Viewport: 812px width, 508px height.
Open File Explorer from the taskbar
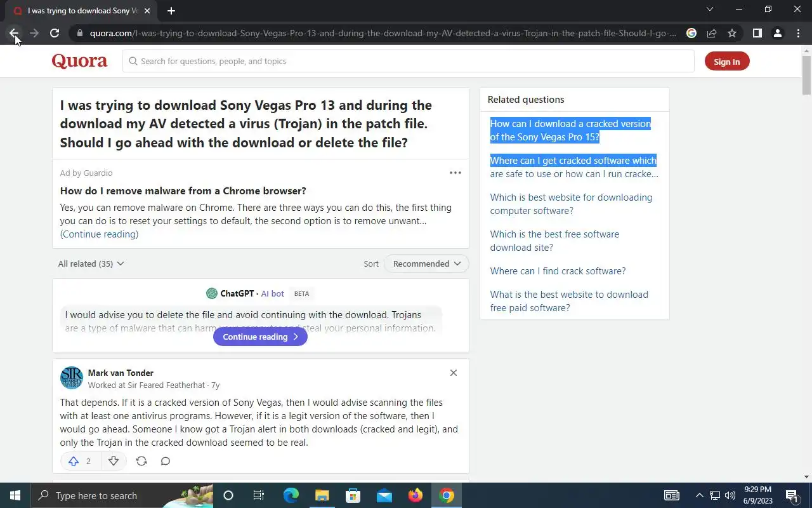pyautogui.click(x=322, y=495)
